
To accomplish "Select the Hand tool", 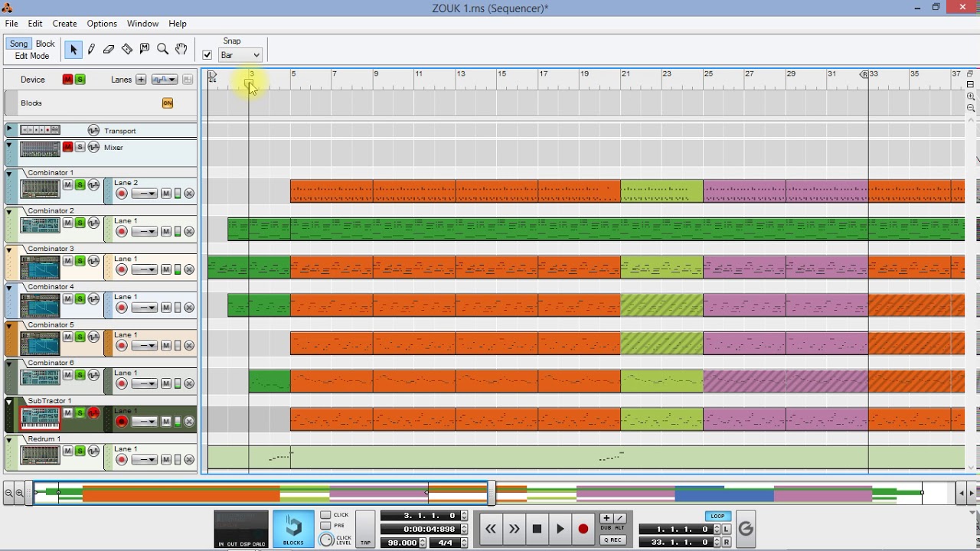I will point(181,49).
